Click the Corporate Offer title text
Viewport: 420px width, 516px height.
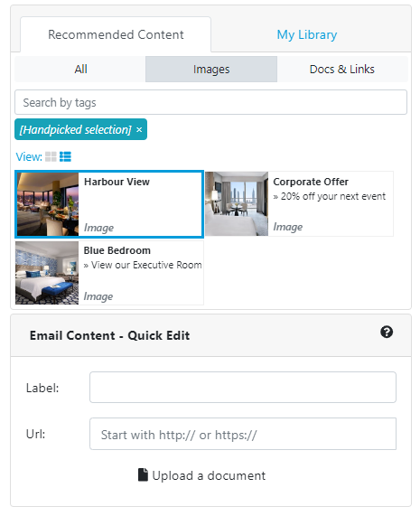[x=311, y=182]
